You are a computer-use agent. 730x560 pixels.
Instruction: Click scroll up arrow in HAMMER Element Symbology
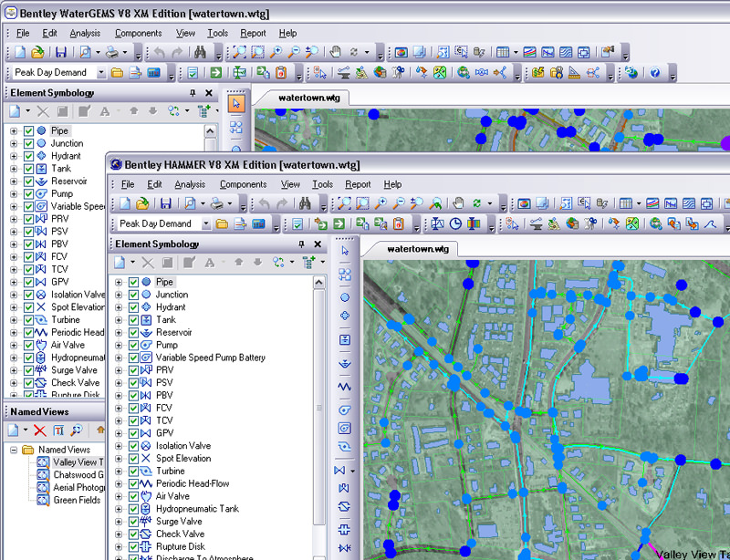[x=318, y=282]
